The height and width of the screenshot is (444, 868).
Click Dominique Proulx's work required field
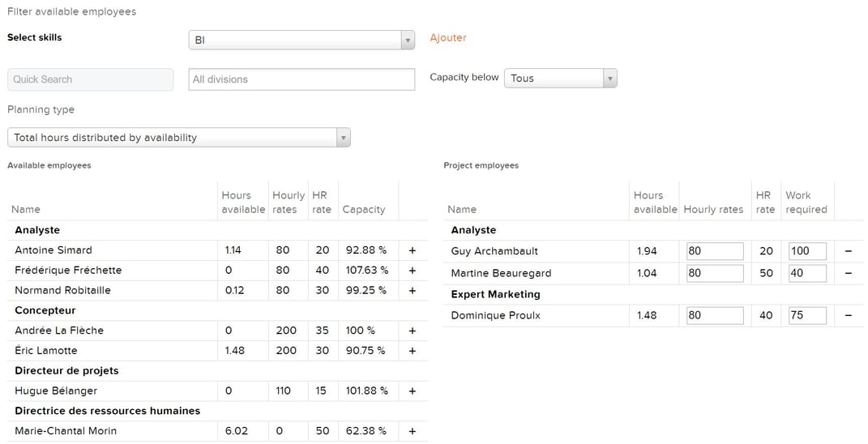808,315
